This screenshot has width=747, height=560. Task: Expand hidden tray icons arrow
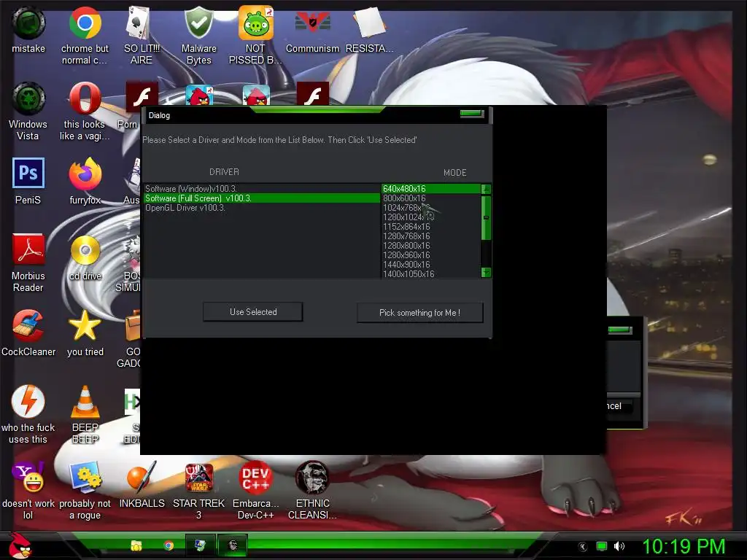coord(583,547)
